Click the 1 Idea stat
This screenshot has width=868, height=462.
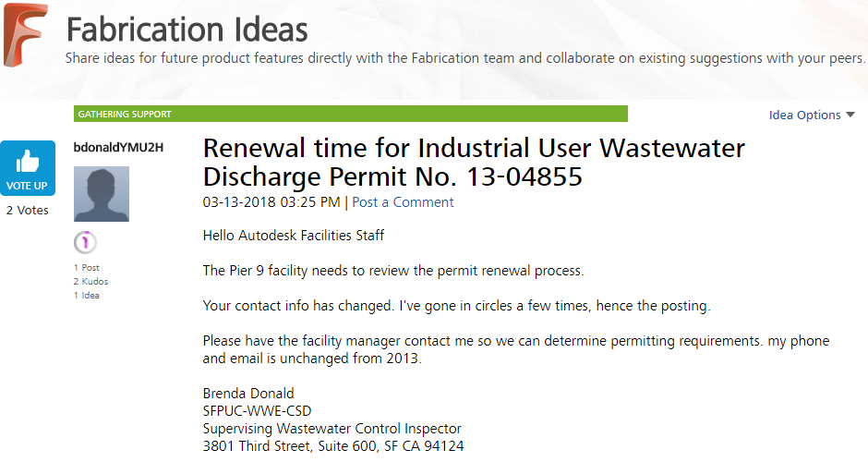click(87, 296)
